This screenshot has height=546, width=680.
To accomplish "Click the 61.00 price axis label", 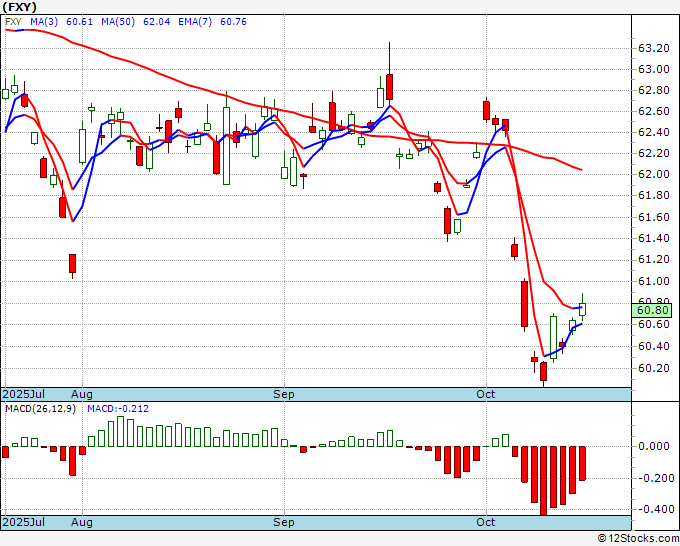I will click(654, 281).
